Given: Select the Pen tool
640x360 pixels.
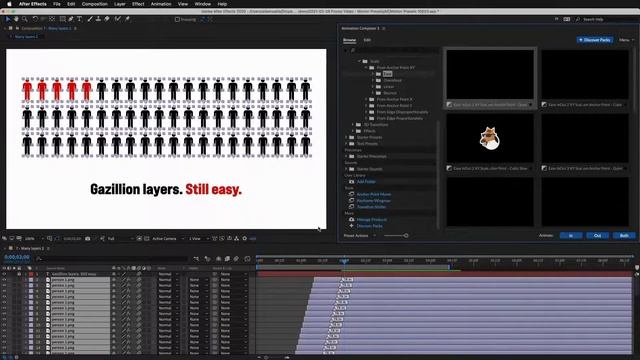Looking at the screenshot, I should pos(71,19).
